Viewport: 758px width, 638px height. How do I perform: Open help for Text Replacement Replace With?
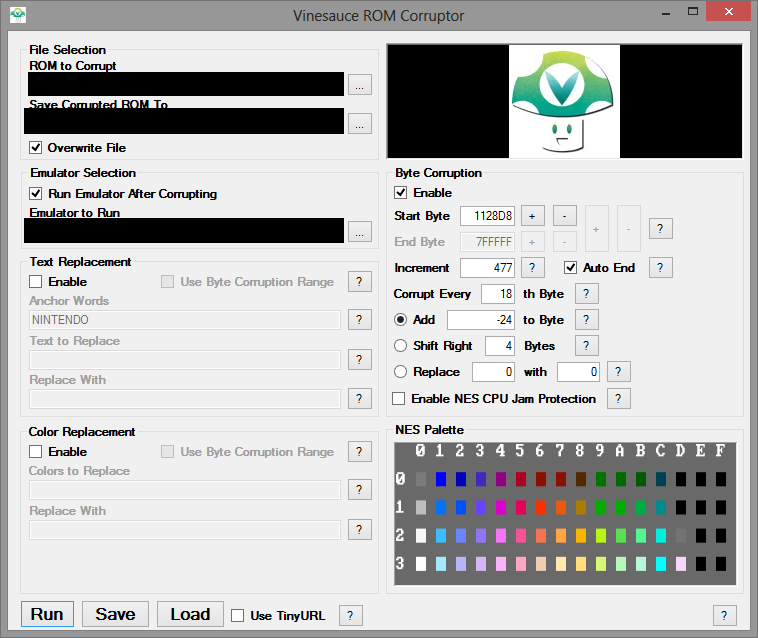pyautogui.click(x=360, y=399)
